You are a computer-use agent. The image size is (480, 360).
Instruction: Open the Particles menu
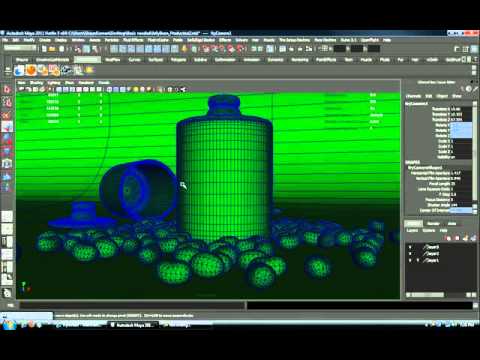(112, 40)
